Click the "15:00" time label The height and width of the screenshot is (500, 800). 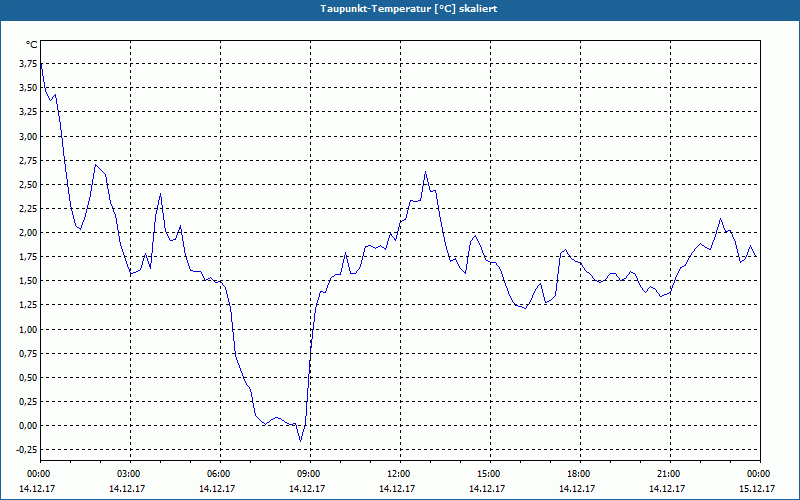490,474
